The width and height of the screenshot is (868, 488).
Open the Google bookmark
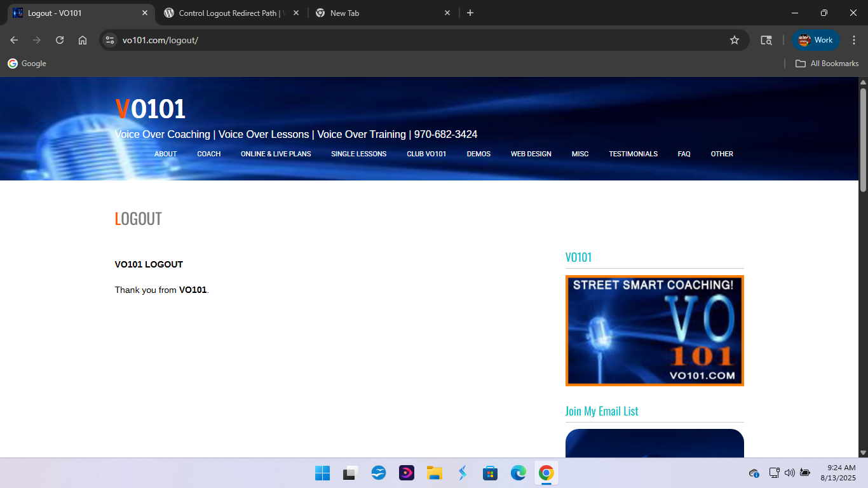pyautogui.click(x=27, y=64)
